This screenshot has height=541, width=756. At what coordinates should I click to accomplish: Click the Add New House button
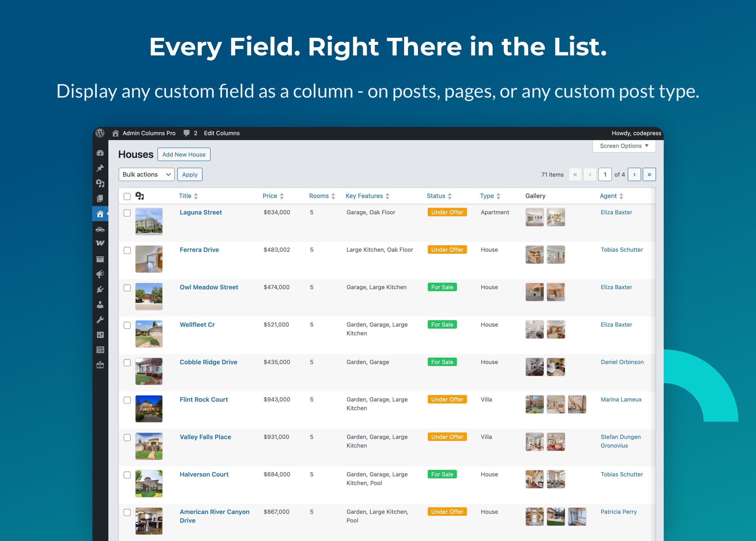tap(184, 154)
